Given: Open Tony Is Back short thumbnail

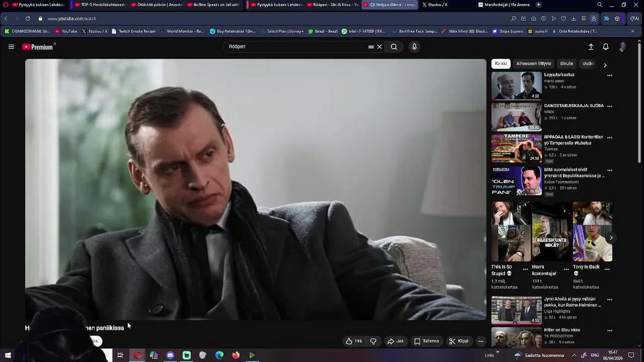Looking at the screenshot, I should click(x=592, y=232).
